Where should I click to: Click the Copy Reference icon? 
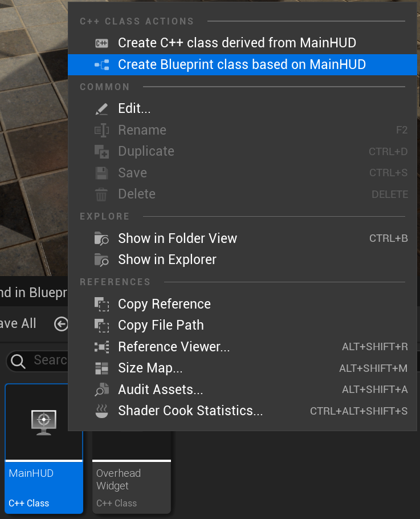point(101,304)
